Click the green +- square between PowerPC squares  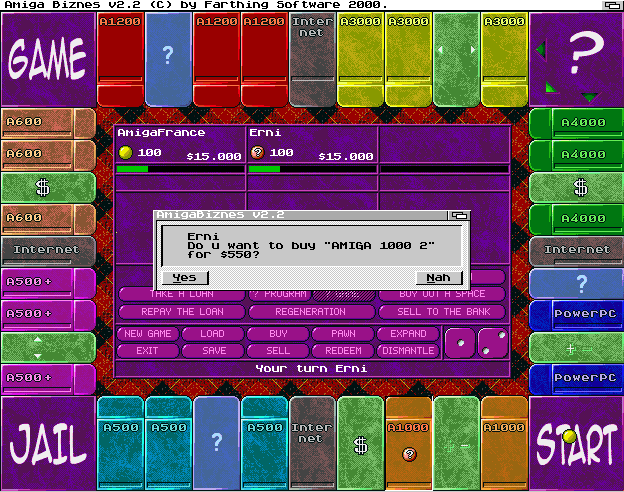(x=576, y=348)
